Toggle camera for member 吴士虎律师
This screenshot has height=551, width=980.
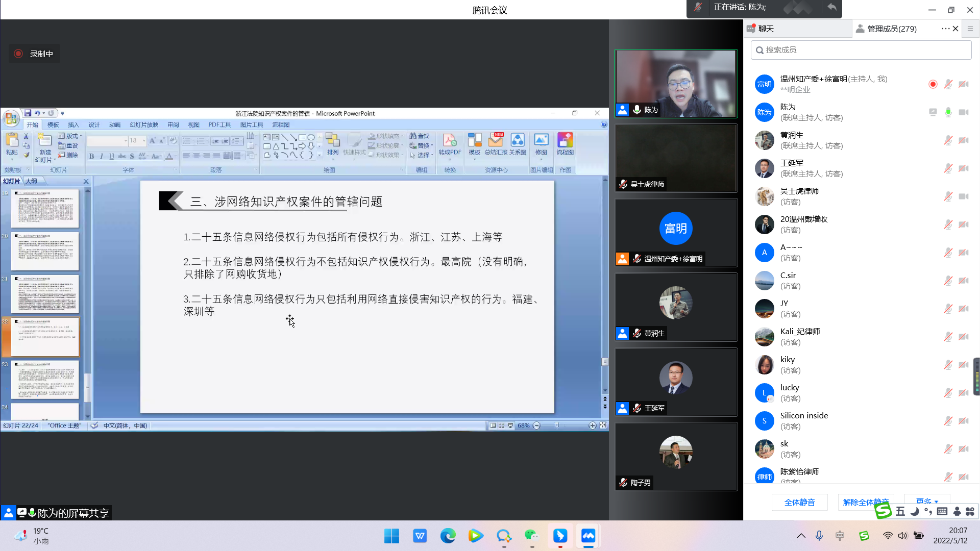(964, 196)
